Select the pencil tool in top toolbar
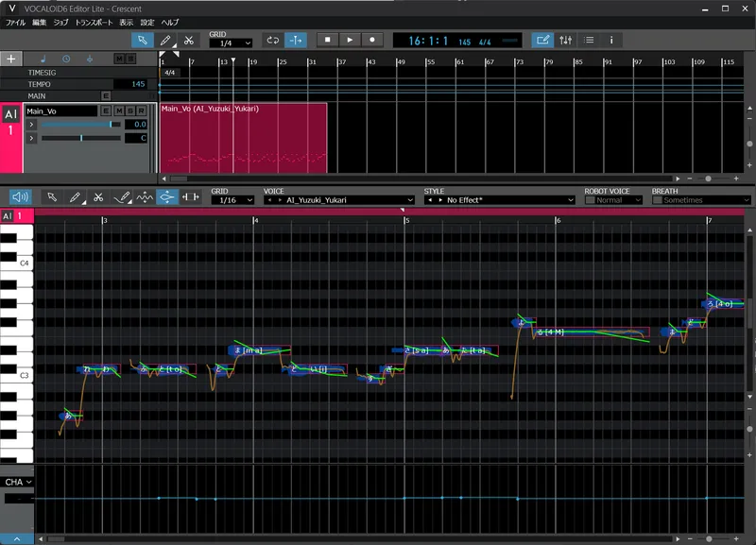 165,41
